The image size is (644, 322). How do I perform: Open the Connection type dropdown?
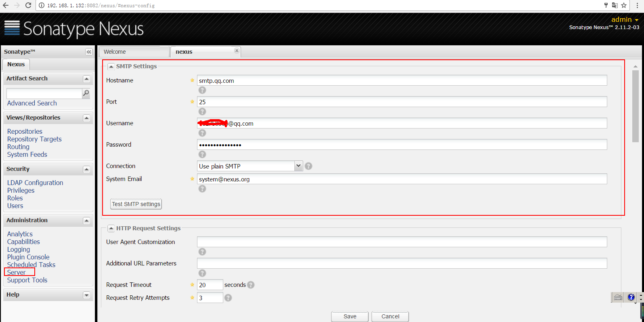[298, 166]
